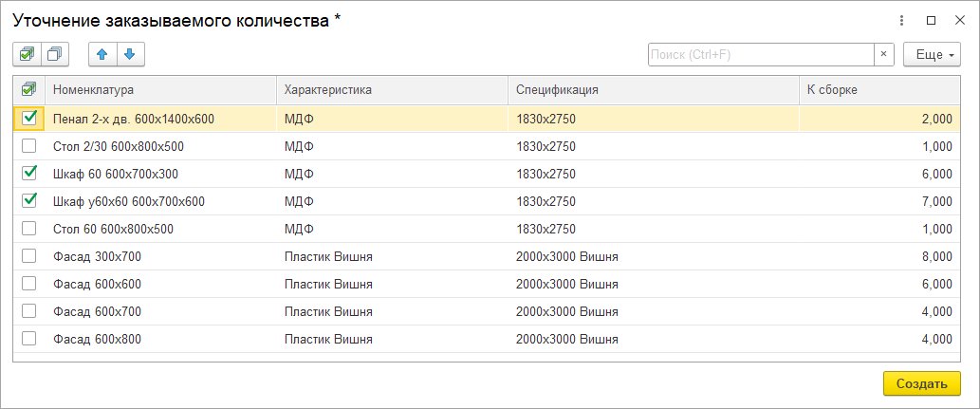This screenshot has width=980, height=409.
Task: Enable the Фасад 300x700 checkbox
Action: [29, 256]
